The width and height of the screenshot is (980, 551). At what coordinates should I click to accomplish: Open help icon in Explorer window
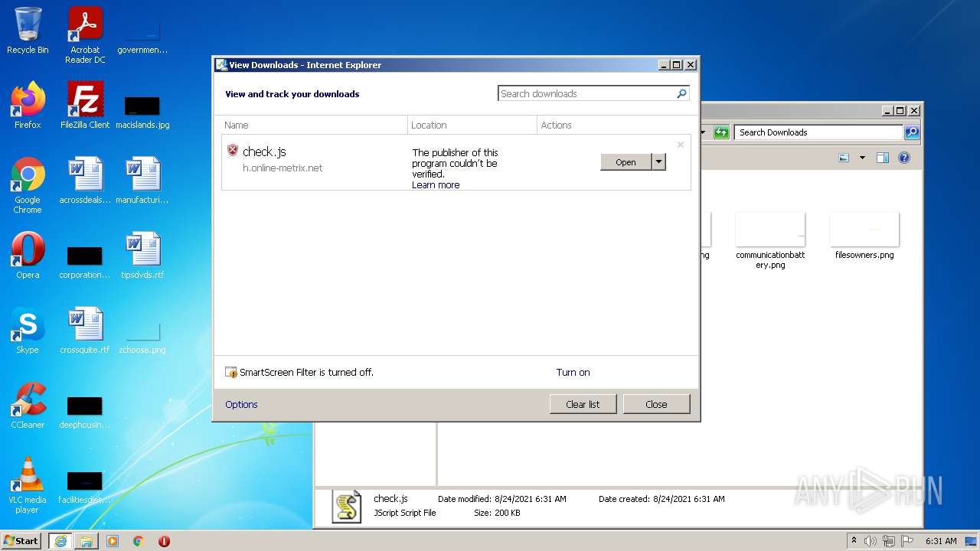(903, 158)
